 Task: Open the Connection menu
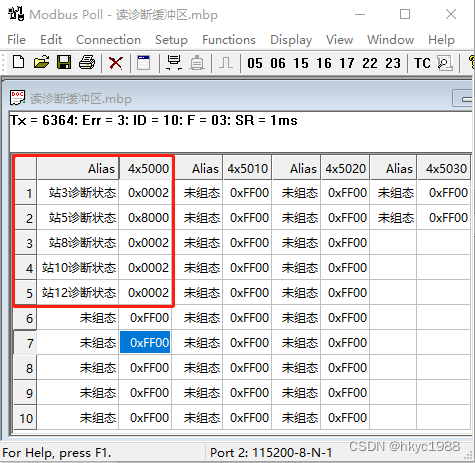(x=108, y=40)
